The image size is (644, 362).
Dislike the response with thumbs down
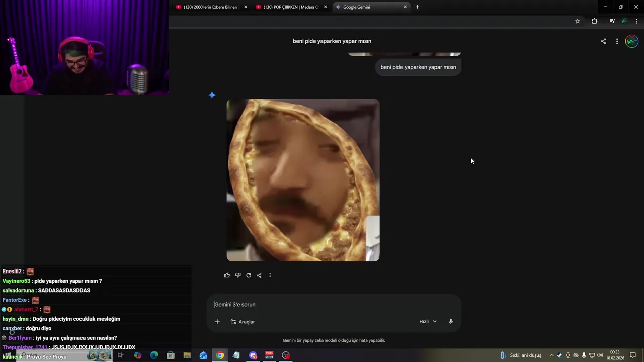(x=237, y=275)
